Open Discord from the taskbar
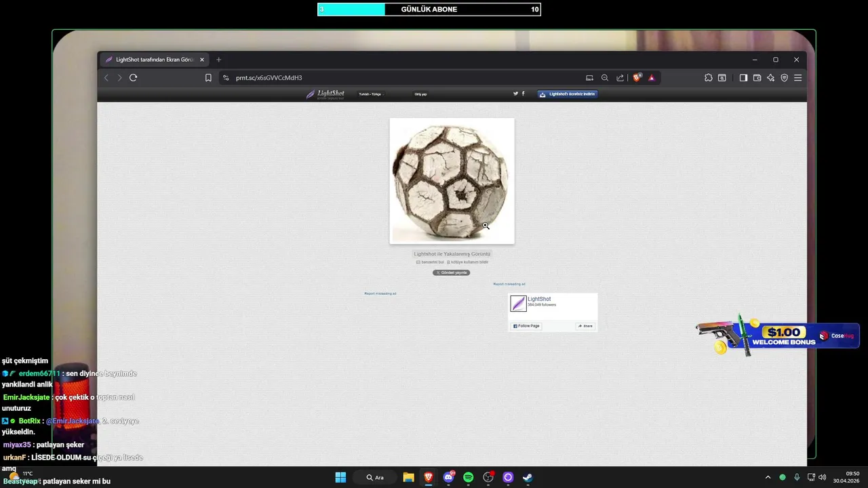This screenshot has height=488, width=868. tap(448, 477)
